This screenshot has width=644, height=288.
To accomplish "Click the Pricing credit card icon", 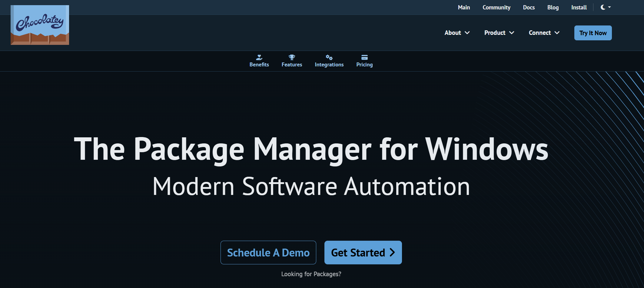I will tap(364, 57).
